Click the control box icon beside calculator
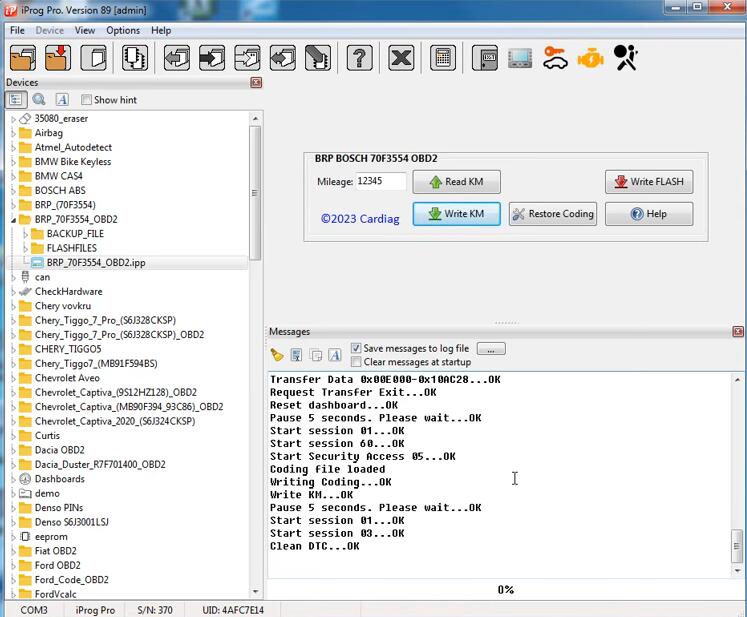This screenshot has height=617, width=747. [x=485, y=58]
